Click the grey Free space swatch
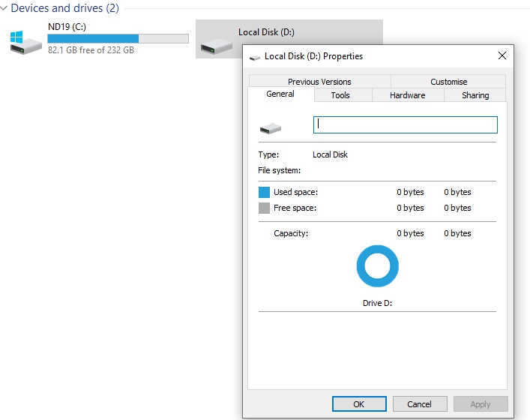530x420 pixels. 264,208
